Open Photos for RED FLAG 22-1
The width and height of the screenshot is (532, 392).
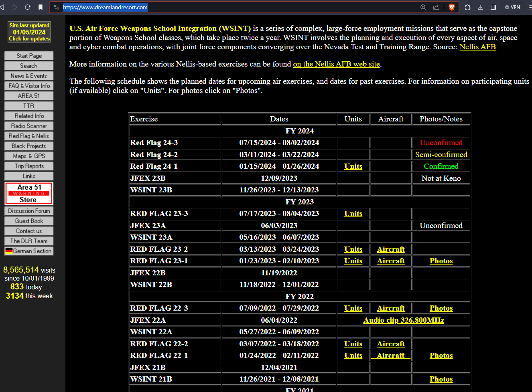tap(441, 356)
